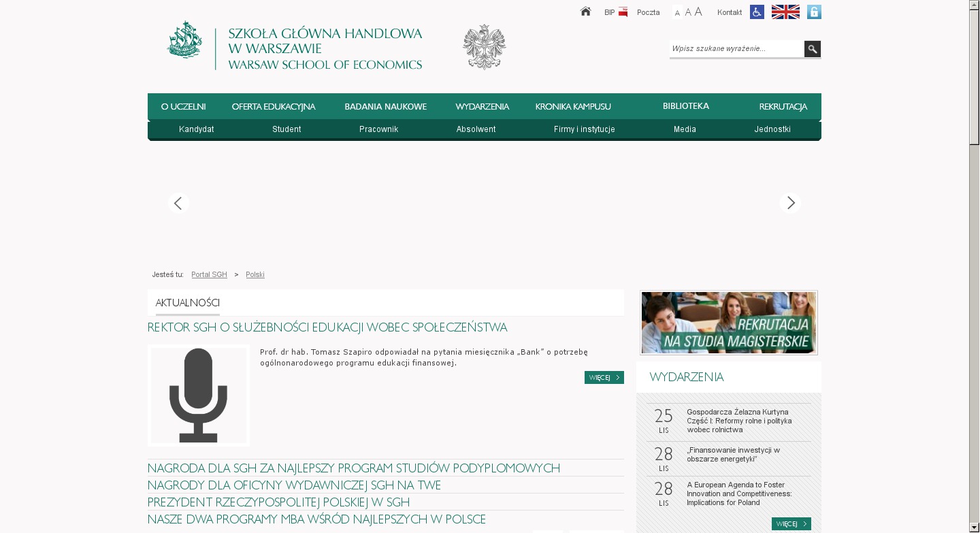
Task: Open the Portal SGH breadcrumb link
Action: 209,274
